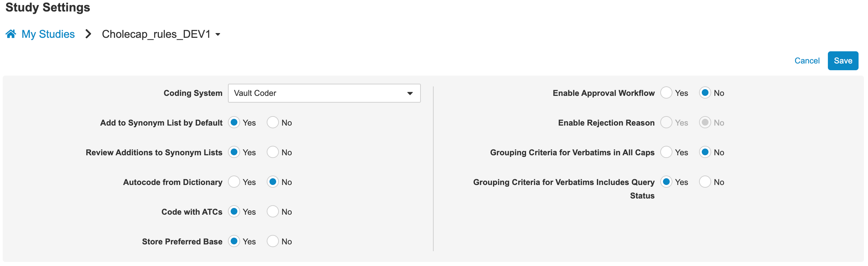Save the study settings
This screenshot has height=266, width=868.
click(x=843, y=61)
